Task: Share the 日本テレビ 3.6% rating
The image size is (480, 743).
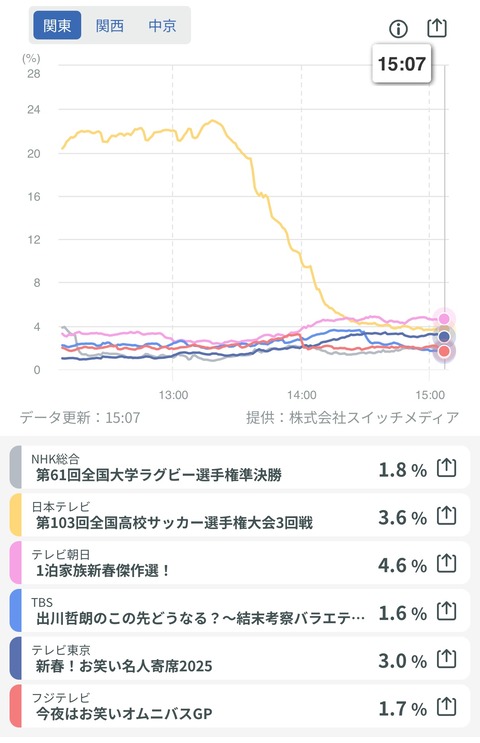Action: tap(446, 516)
